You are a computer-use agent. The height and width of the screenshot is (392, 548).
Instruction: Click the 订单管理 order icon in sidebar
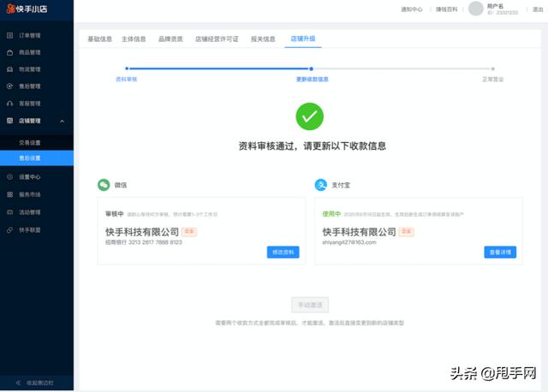click(9, 35)
